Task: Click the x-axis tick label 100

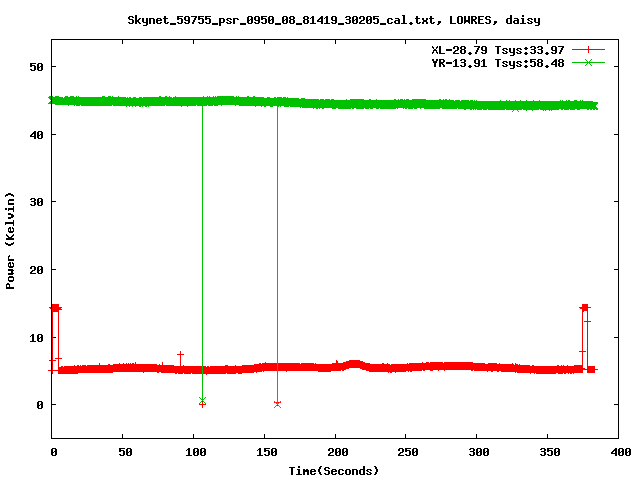Action: [196, 452]
